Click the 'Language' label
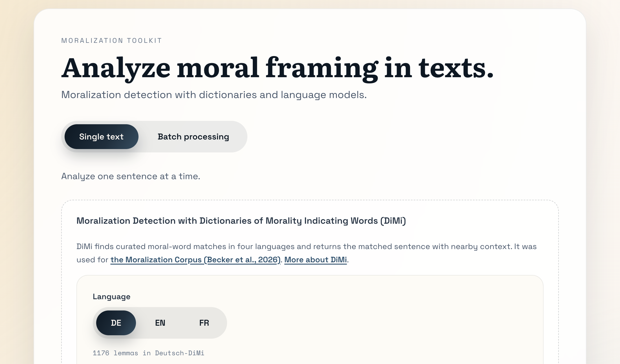Screen dimensions: 620x364 click(111, 297)
